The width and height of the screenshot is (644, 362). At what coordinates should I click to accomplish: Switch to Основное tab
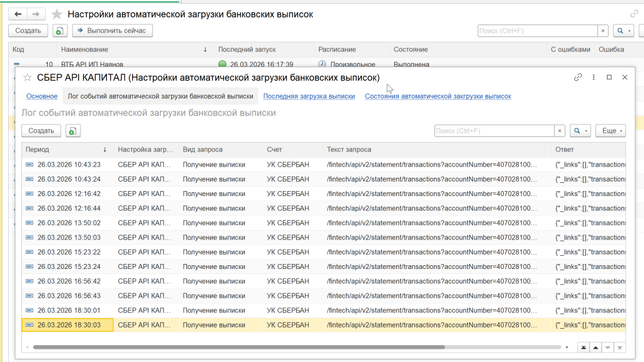coord(42,96)
